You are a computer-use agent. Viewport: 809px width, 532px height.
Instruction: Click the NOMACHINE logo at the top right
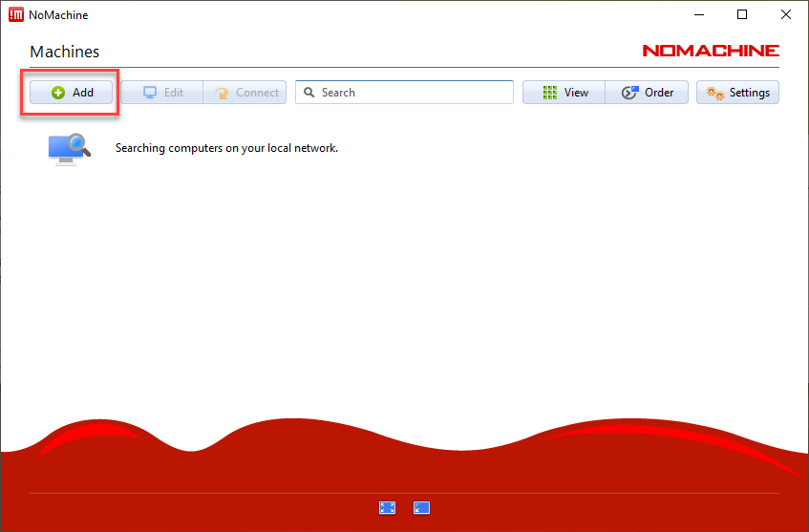point(711,51)
